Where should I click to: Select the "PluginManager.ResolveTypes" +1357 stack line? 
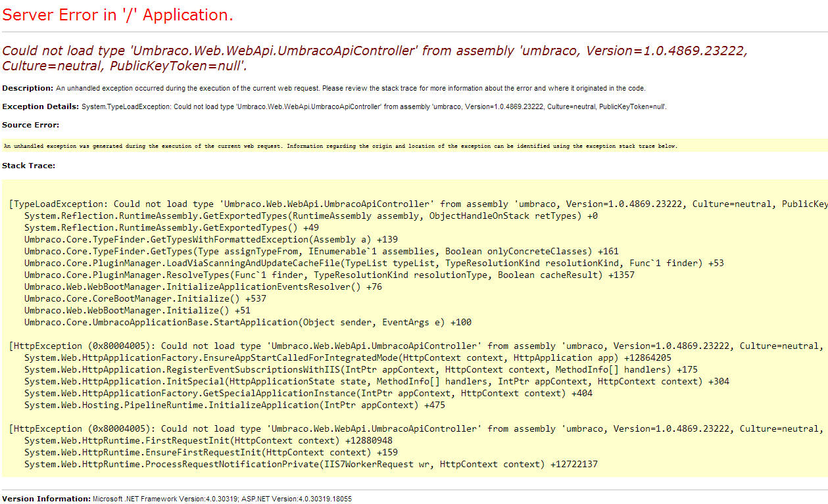pyautogui.click(x=329, y=275)
